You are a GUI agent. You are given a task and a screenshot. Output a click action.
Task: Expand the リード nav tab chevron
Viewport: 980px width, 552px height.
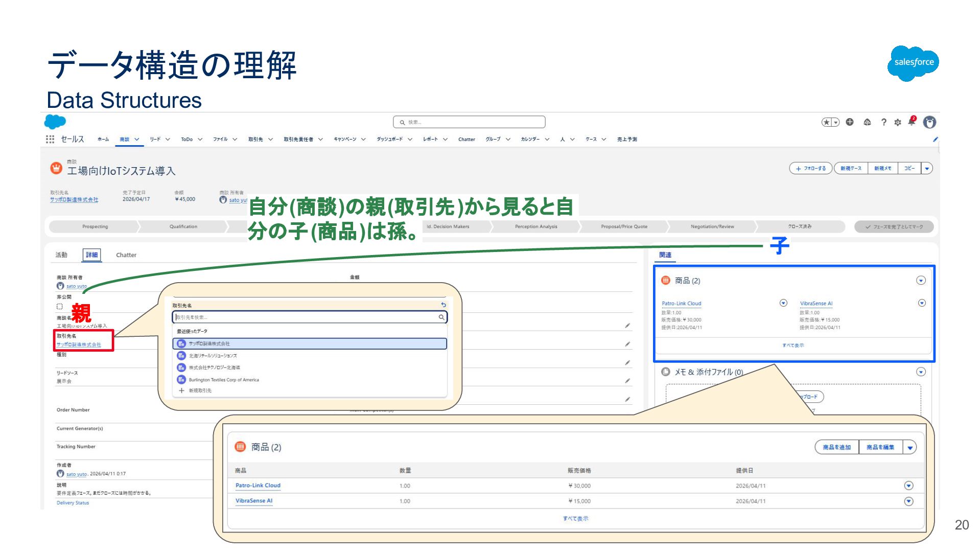pyautogui.click(x=168, y=139)
